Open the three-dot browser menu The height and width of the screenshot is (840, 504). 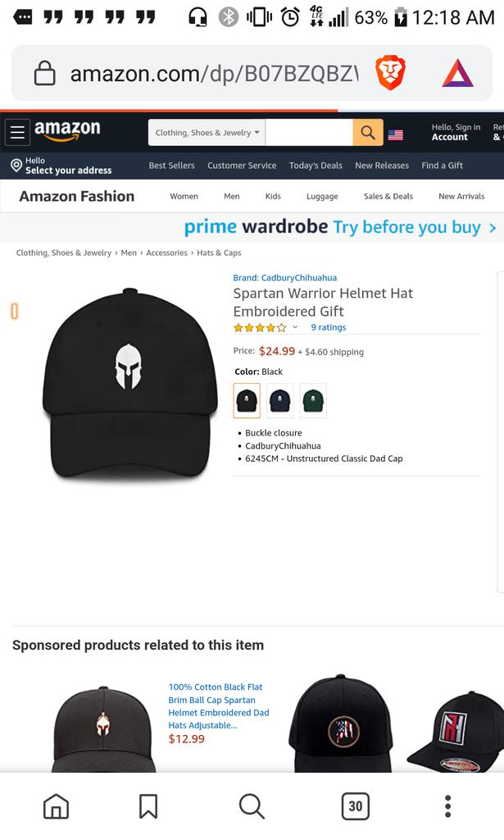click(447, 806)
